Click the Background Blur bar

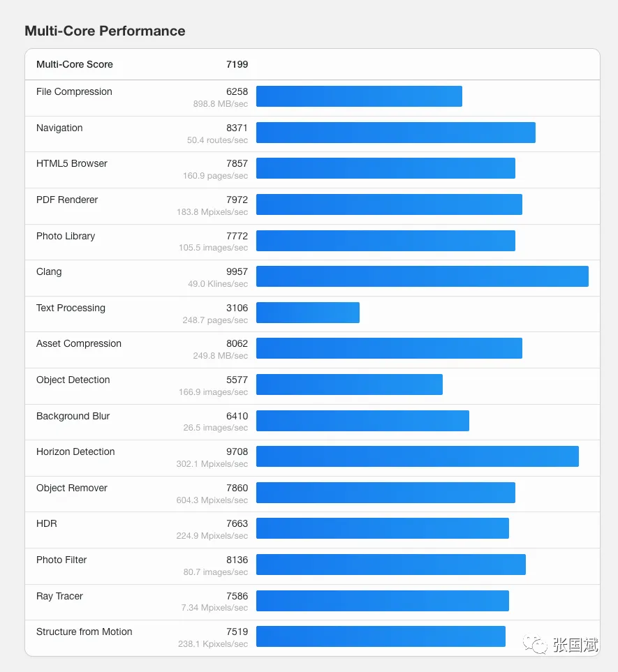click(362, 421)
